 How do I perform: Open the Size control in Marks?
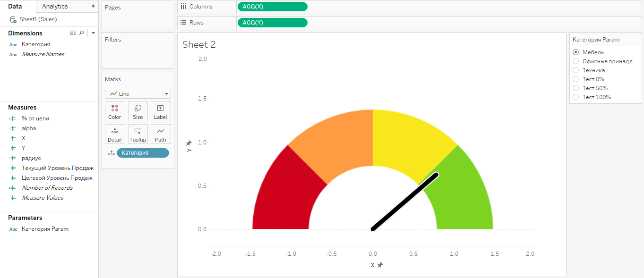pyautogui.click(x=137, y=111)
